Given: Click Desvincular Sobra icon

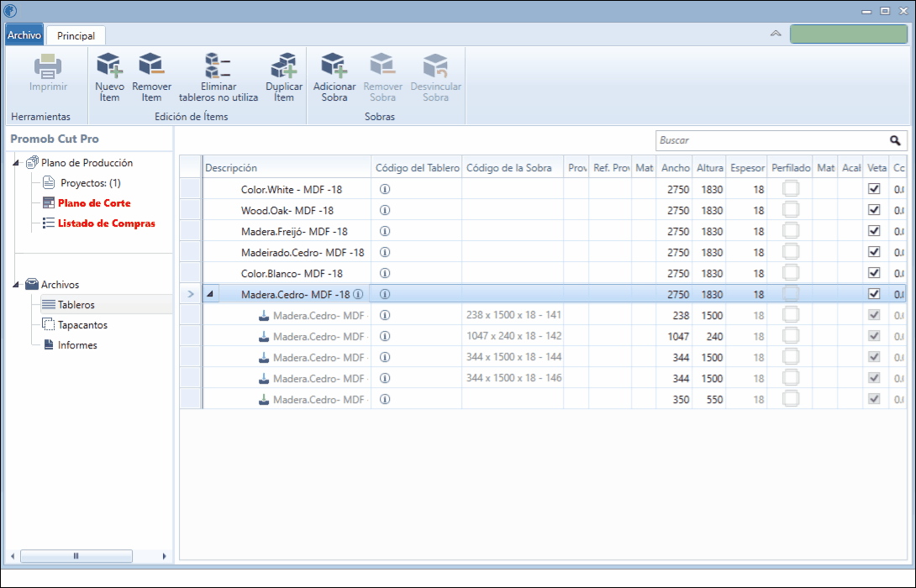Looking at the screenshot, I should point(436,65).
